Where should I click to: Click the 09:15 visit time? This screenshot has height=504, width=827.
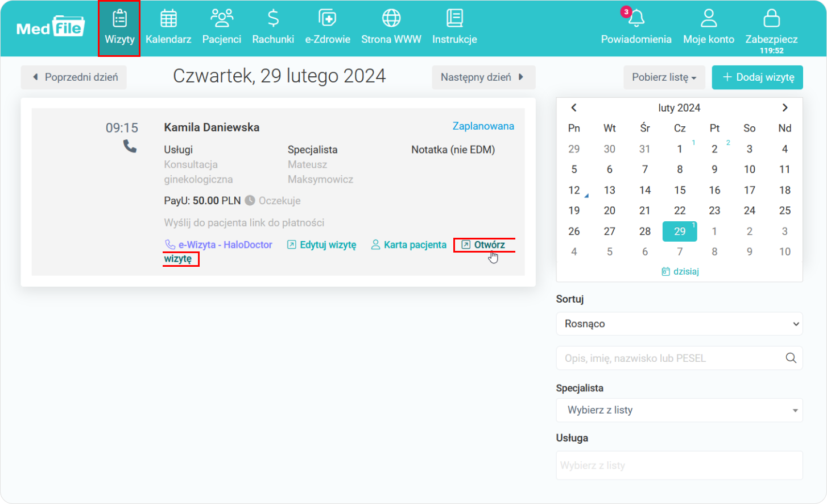click(122, 128)
